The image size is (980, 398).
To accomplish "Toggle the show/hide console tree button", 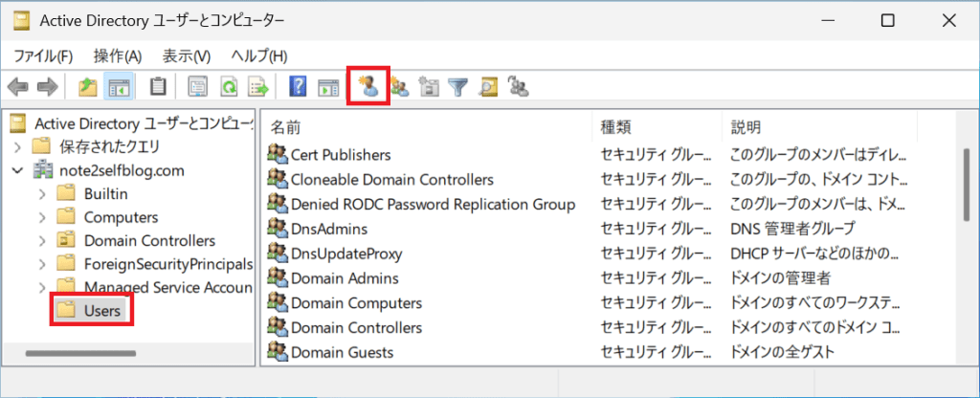I will point(119,87).
